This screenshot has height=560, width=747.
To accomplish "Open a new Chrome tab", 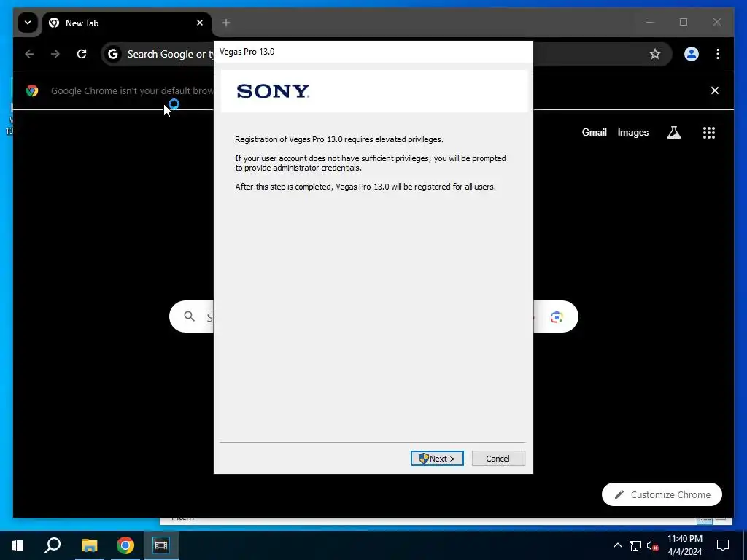I will point(226,23).
